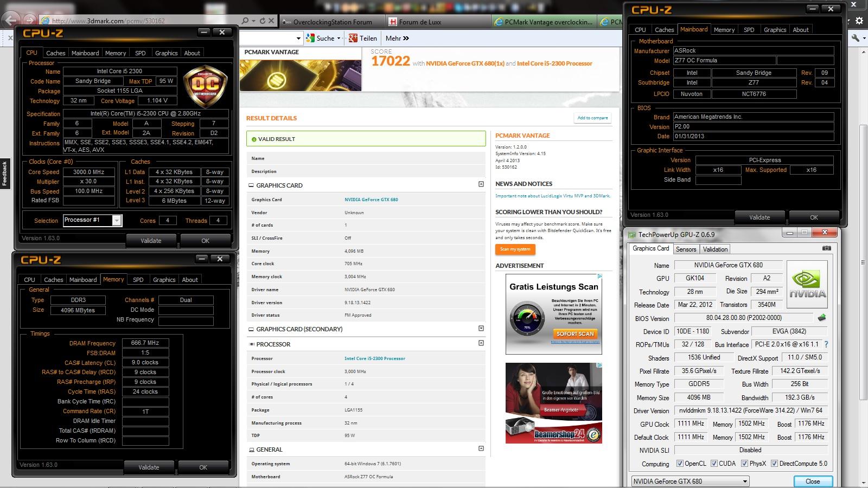Screen dimensions: 868x488
Task: Click the Google Suche icon in toolbar
Action: click(x=310, y=38)
